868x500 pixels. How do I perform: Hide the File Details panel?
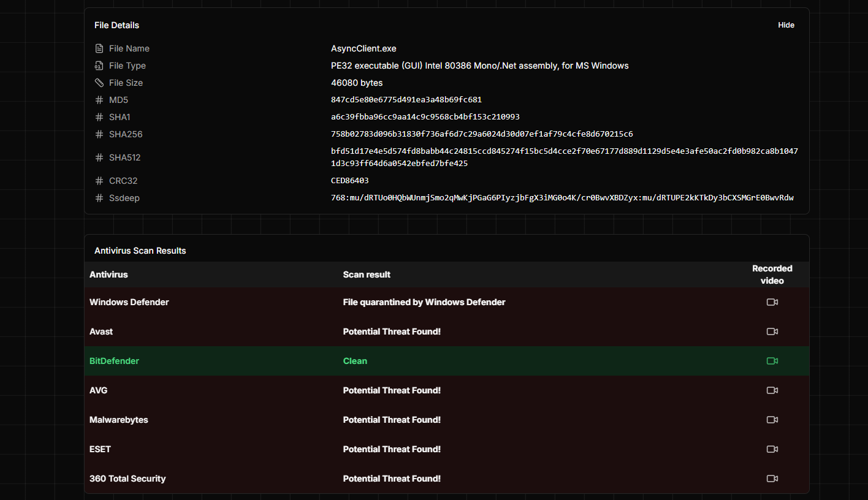786,25
